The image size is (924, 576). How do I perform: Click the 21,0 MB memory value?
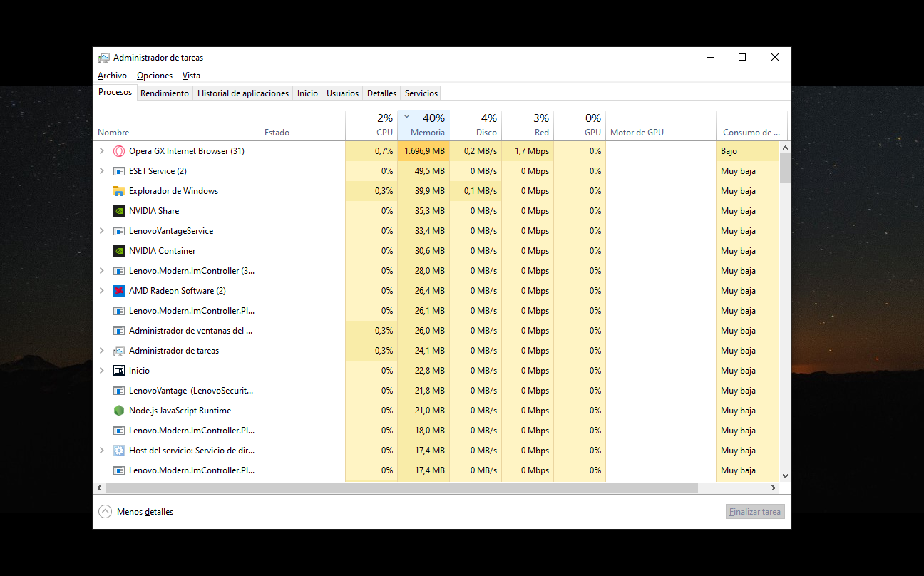429,411
